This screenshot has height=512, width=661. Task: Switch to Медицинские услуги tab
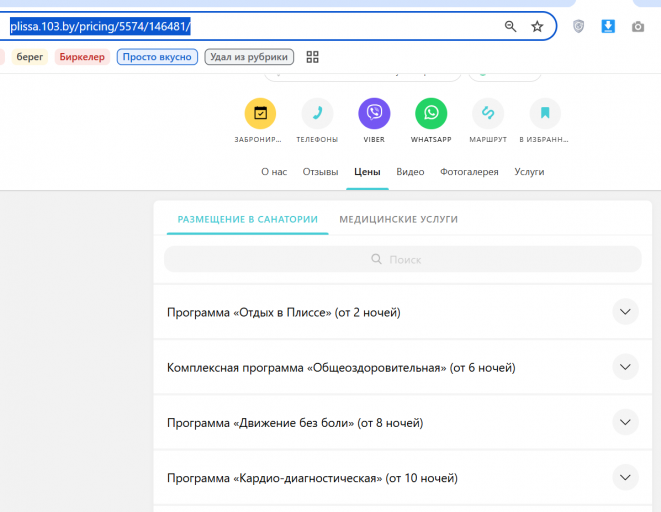point(398,219)
